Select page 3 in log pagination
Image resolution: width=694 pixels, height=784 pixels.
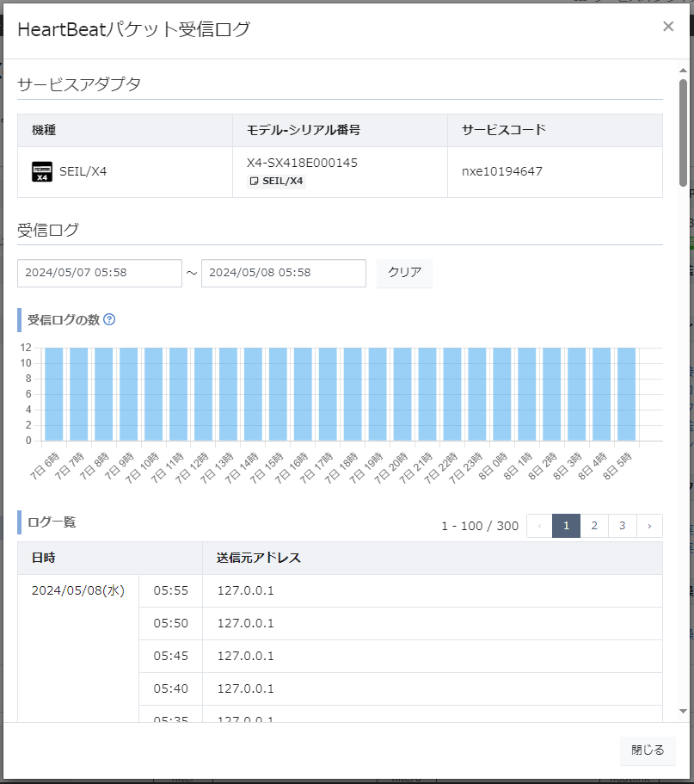tap(622, 525)
